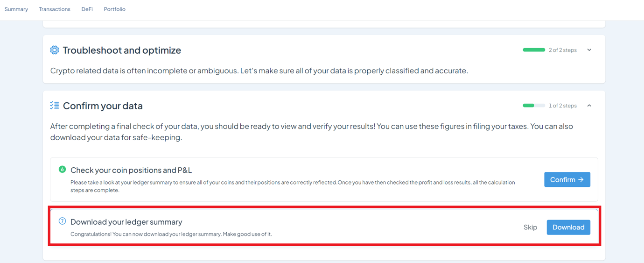The width and height of the screenshot is (644, 263).
Task: Click the "1 of 2 steps" label
Action: pyautogui.click(x=563, y=106)
